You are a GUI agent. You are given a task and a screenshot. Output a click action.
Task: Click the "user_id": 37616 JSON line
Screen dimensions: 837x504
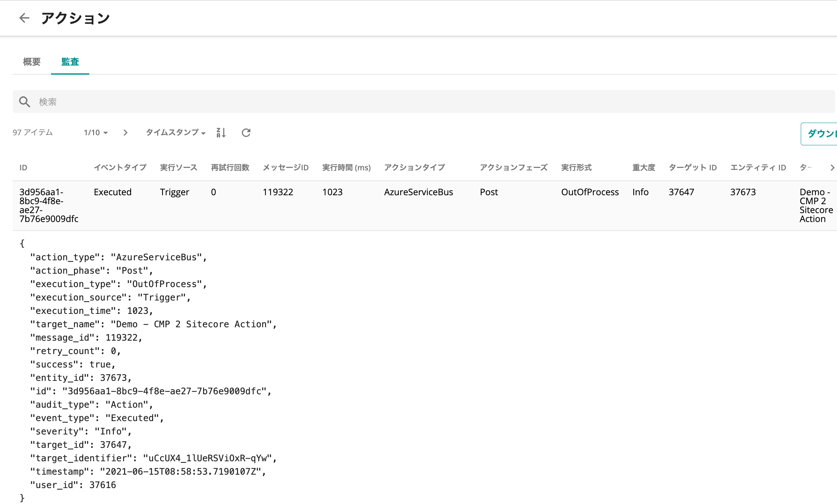point(73,485)
